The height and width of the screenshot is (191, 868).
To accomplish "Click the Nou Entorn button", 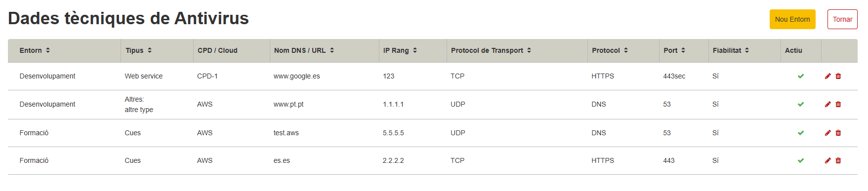I will click(792, 19).
